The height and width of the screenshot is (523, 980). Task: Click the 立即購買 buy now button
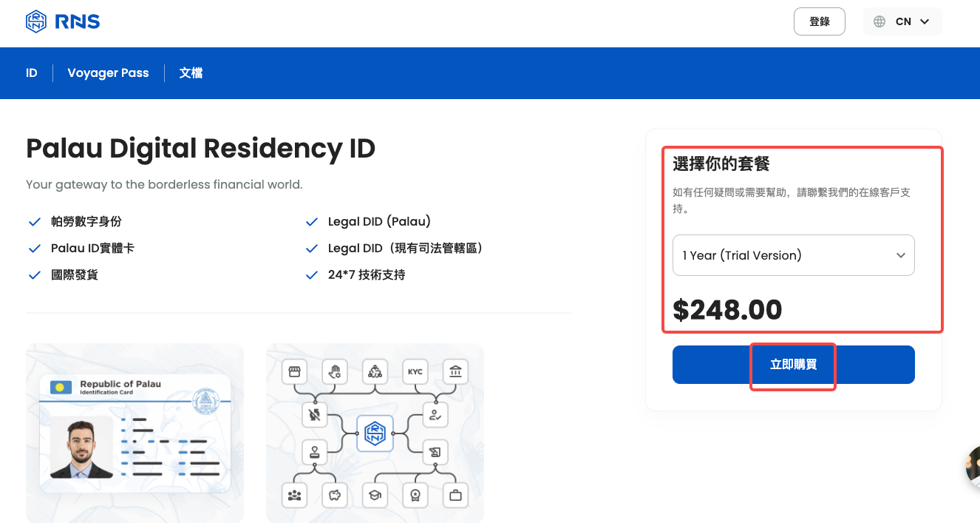(x=794, y=365)
